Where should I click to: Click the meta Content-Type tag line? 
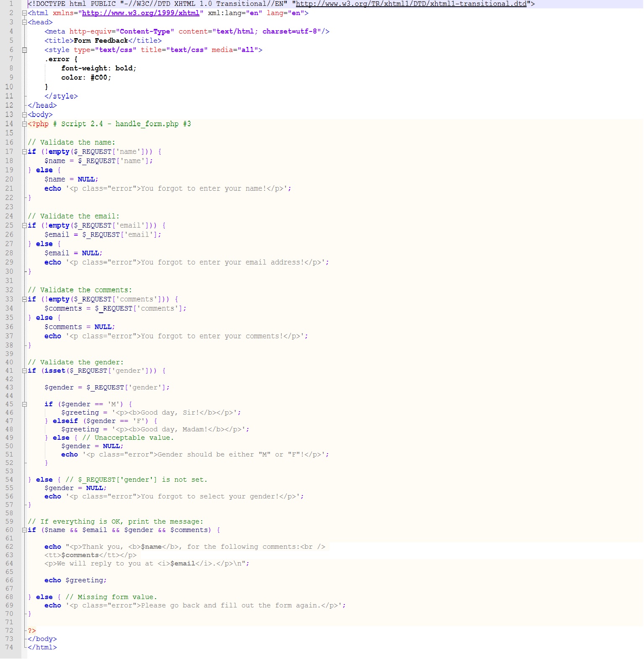coord(187,31)
